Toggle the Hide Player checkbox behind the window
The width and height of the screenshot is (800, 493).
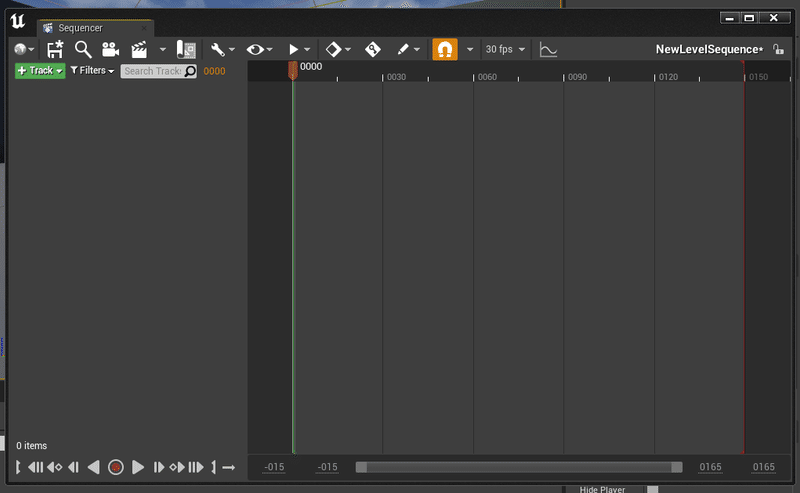tap(652, 489)
